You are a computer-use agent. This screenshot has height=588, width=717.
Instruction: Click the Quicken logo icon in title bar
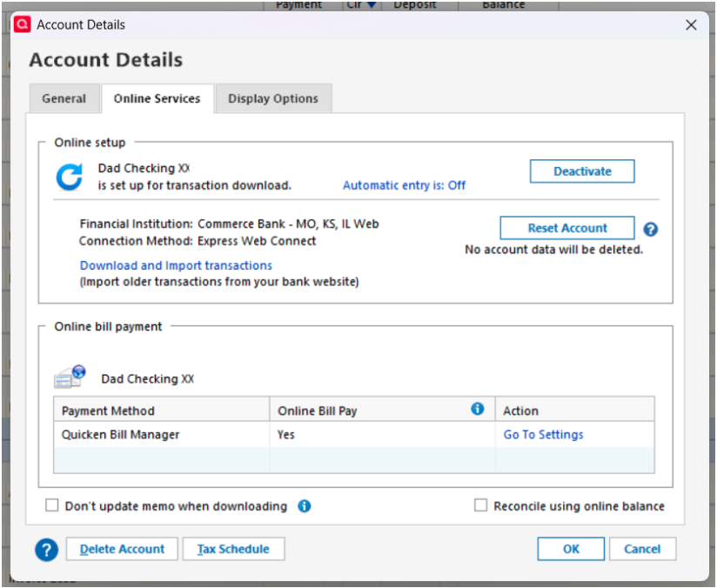click(22, 24)
